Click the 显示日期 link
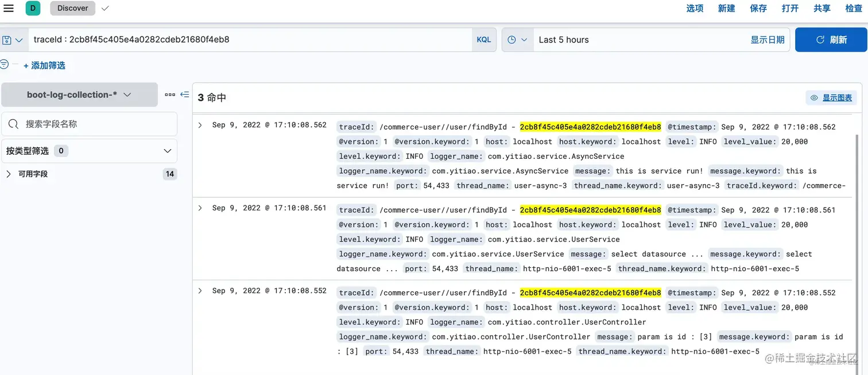 pos(768,40)
